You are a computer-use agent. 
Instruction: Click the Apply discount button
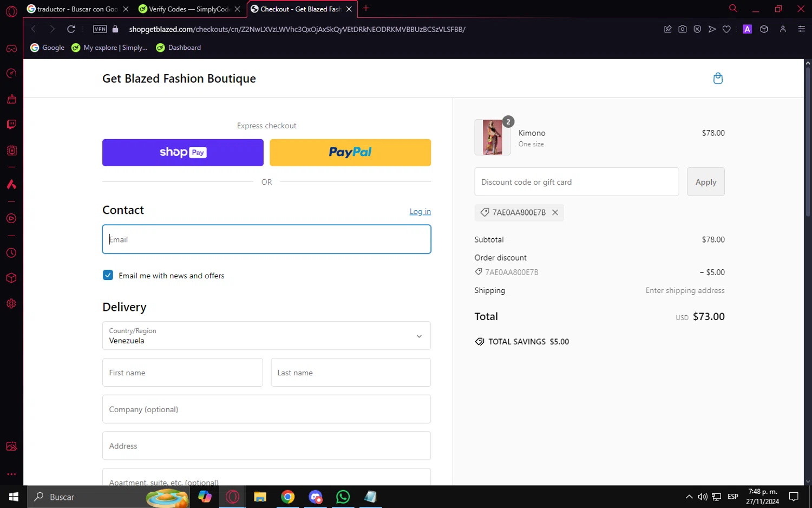pos(706,182)
